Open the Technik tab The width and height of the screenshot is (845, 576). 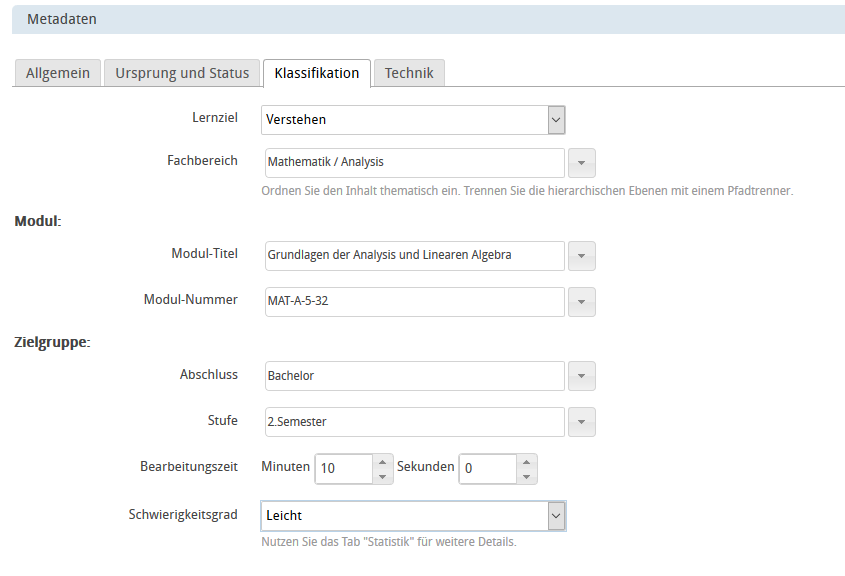tap(409, 73)
